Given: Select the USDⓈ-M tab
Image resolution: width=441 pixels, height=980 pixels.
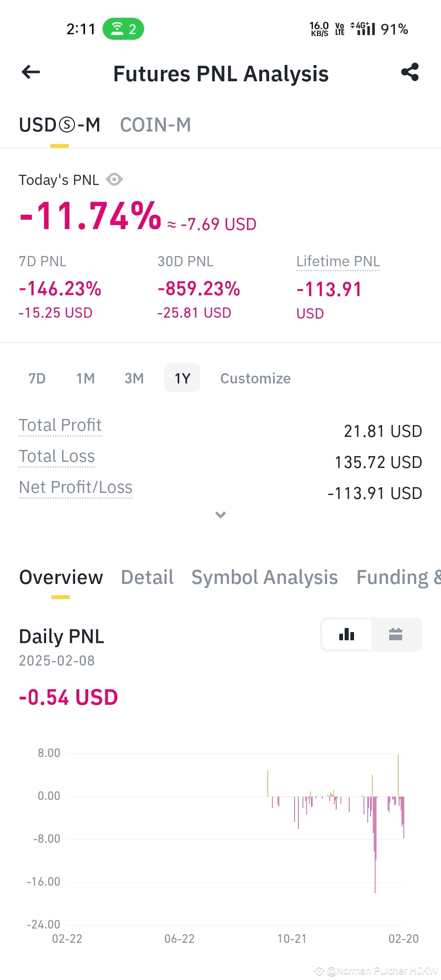Looking at the screenshot, I should click(60, 125).
